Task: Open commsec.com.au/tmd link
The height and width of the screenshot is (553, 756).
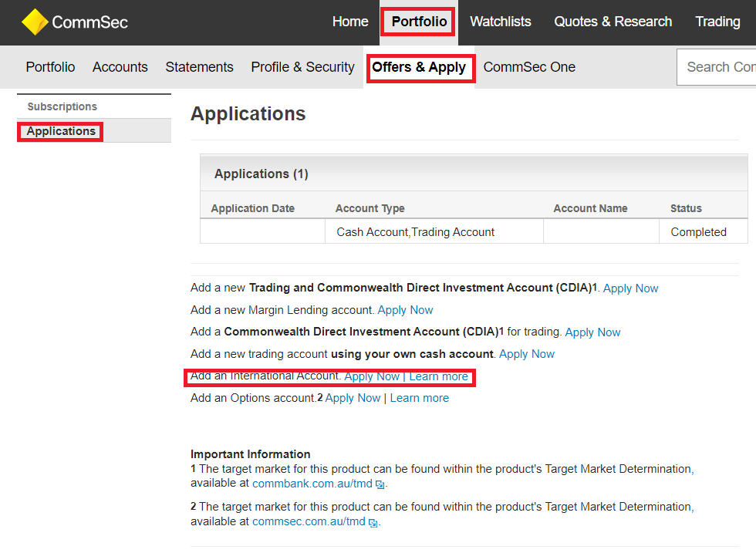Action: coord(309,521)
